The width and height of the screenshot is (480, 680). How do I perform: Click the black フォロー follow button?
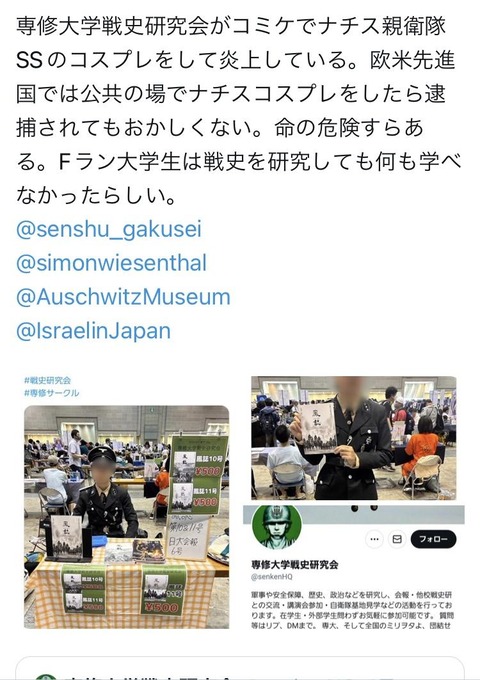click(433, 539)
